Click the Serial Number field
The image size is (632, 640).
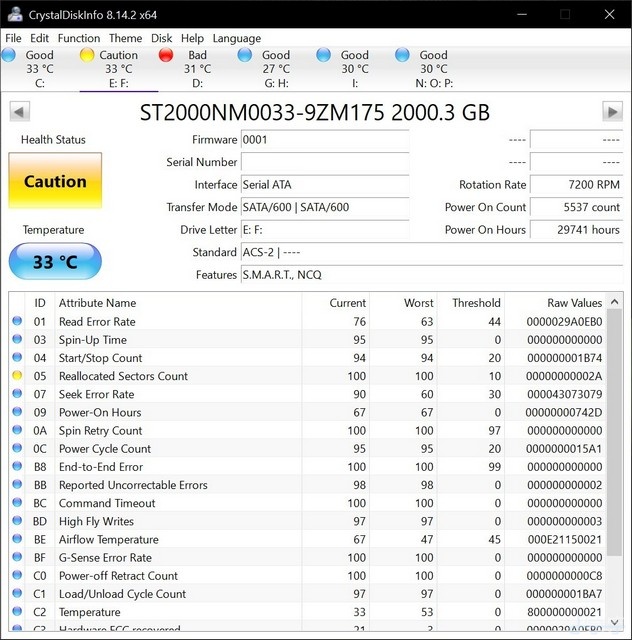tap(325, 162)
